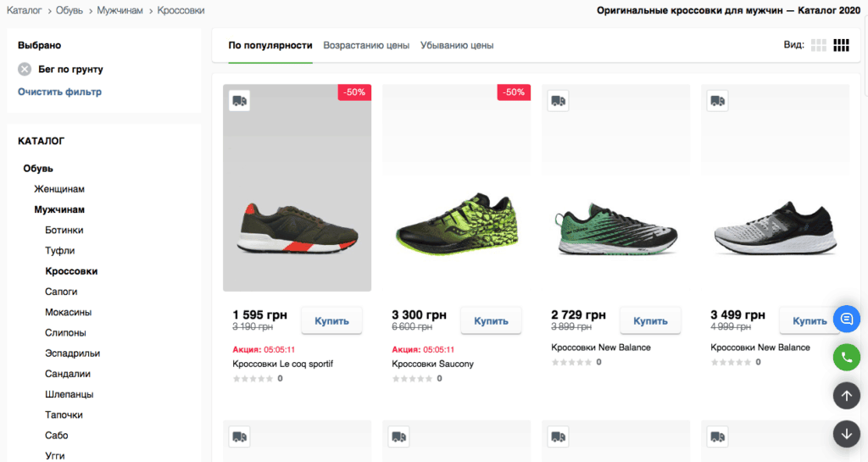868x462 pixels.
Task: Open 'Мокасины' subcategory
Action: 68,312
